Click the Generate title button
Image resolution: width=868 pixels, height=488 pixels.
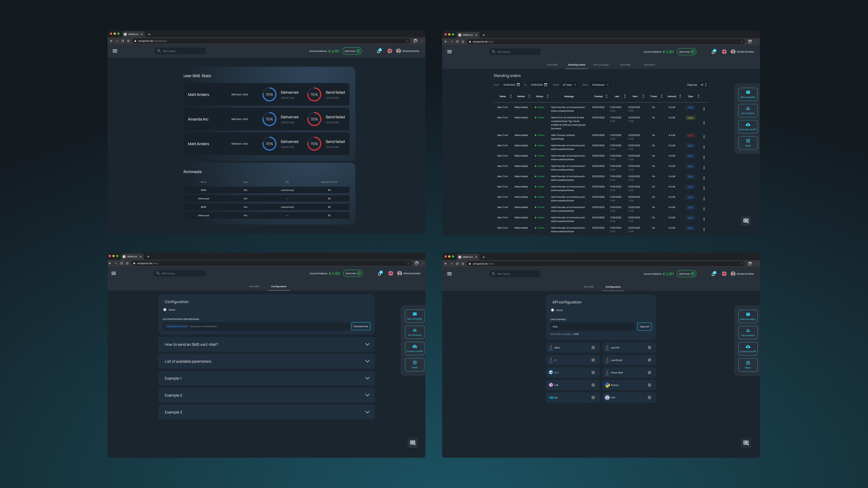[x=361, y=326]
